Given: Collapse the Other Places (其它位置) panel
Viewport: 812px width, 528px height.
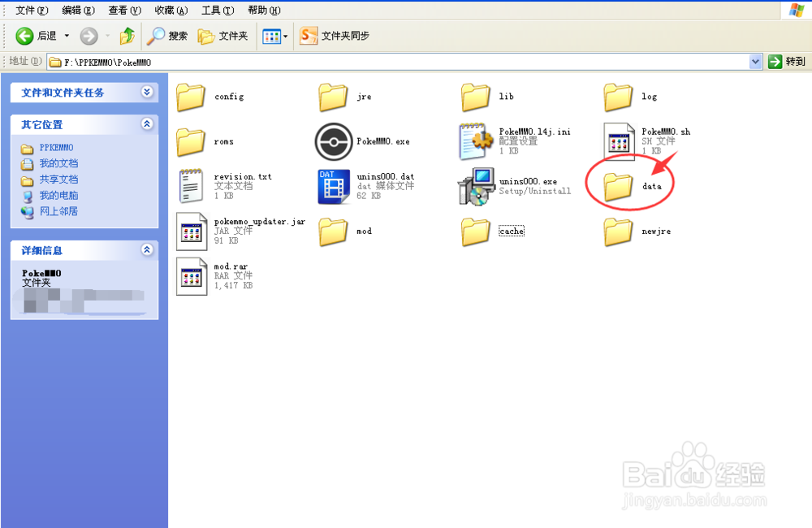Looking at the screenshot, I should 147,123.
